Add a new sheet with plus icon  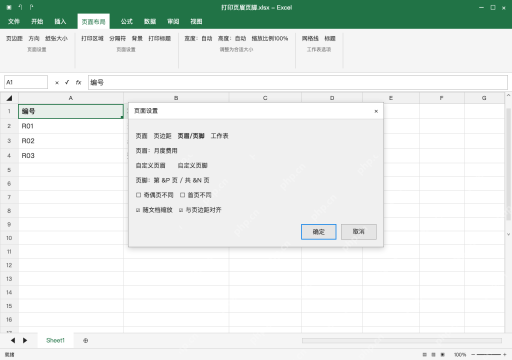click(86, 340)
